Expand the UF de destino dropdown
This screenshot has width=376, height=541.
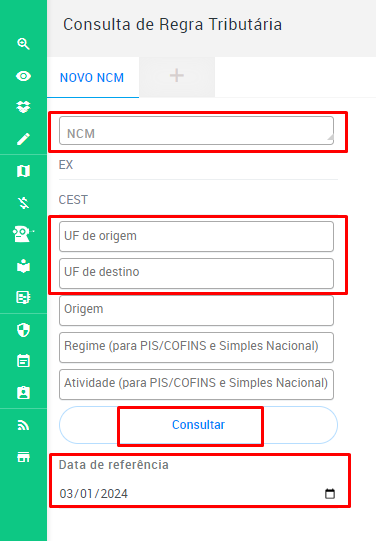[x=196, y=273]
